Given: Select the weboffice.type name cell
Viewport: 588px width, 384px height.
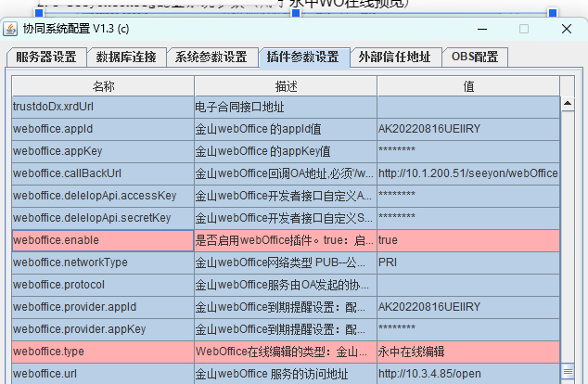Looking at the screenshot, I should (103, 352).
